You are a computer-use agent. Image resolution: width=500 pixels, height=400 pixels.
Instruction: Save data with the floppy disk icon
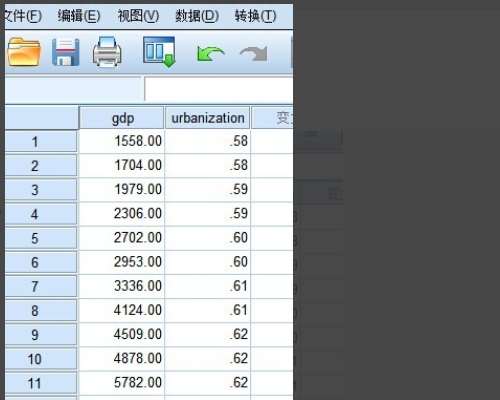[x=66, y=52]
